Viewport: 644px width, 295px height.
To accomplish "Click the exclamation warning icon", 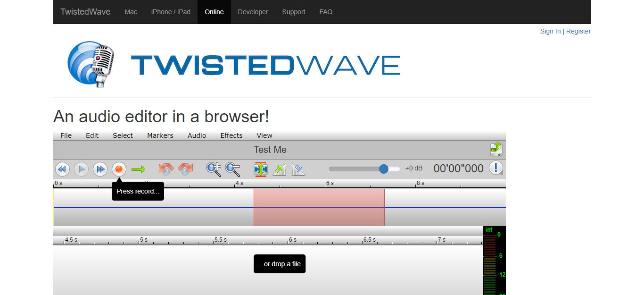I will (x=495, y=168).
